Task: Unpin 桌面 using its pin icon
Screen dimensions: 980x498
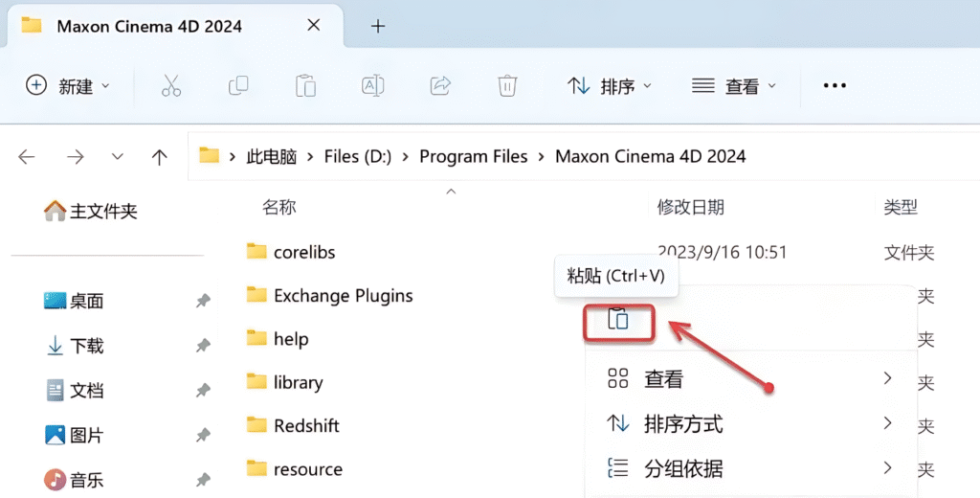Action: (203, 301)
